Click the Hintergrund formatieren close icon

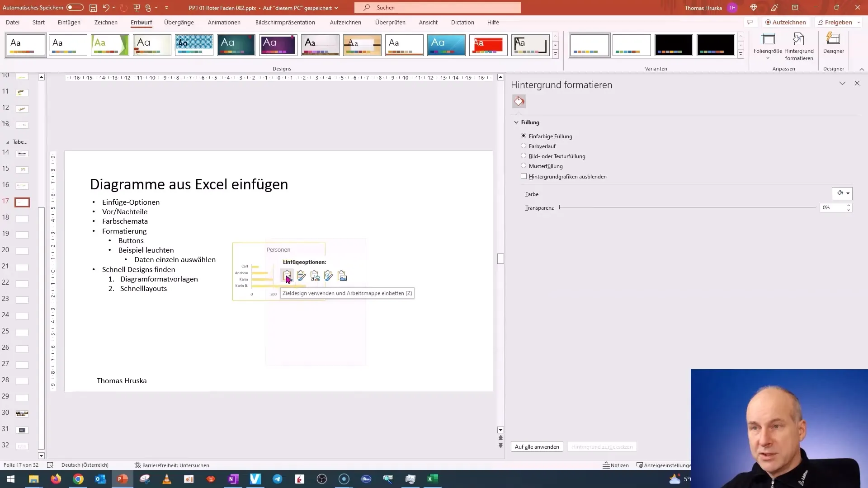point(857,83)
